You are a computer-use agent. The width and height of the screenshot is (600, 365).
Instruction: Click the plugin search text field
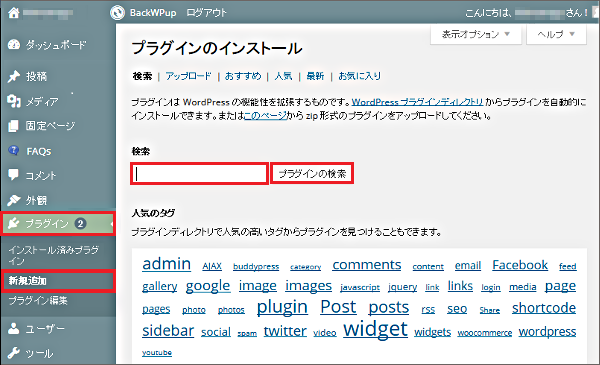click(x=199, y=174)
